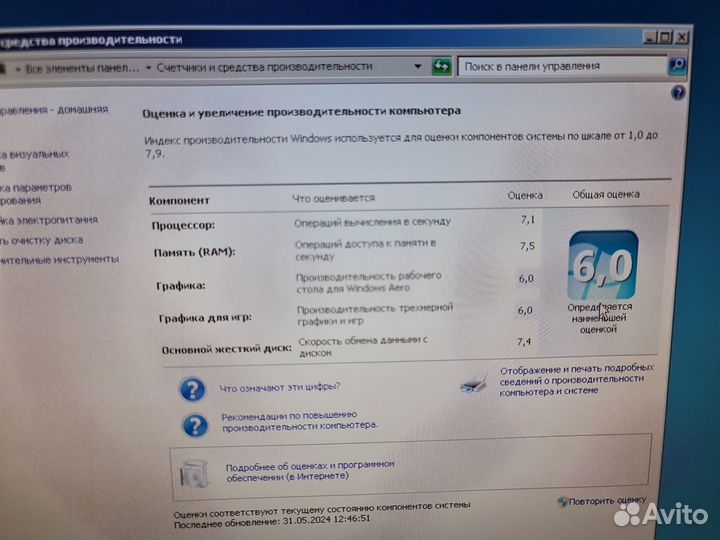This screenshot has width=720, height=540.
Task: Click 'Счетчики и средства производительности' breadcrumb
Action: (264, 67)
